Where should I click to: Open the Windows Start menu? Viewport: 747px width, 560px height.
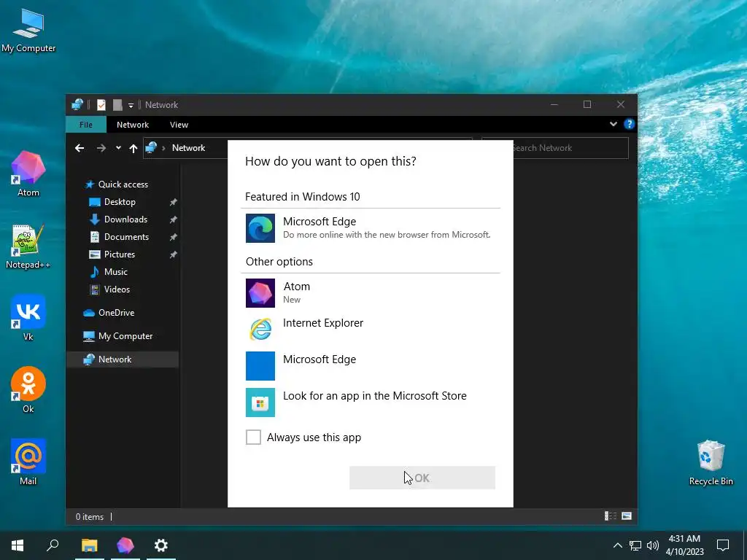18,545
